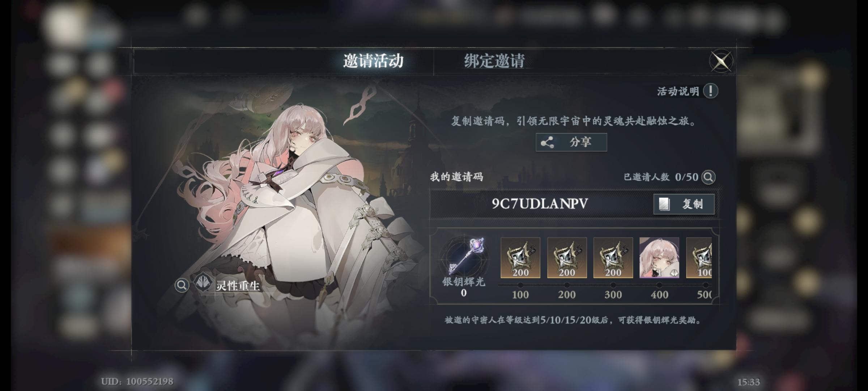This screenshot has height=391, width=868.
Task: Select the 500-point reward item icon
Action: pyautogui.click(x=699, y=258)
